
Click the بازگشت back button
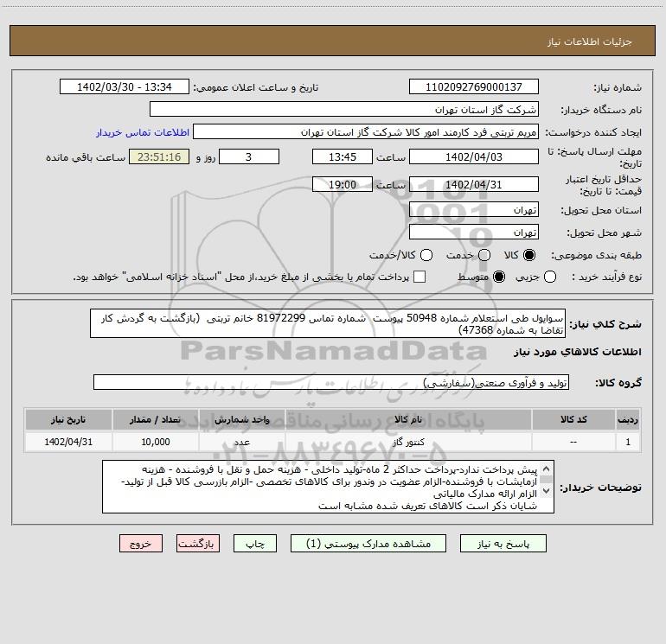point(198,544)
